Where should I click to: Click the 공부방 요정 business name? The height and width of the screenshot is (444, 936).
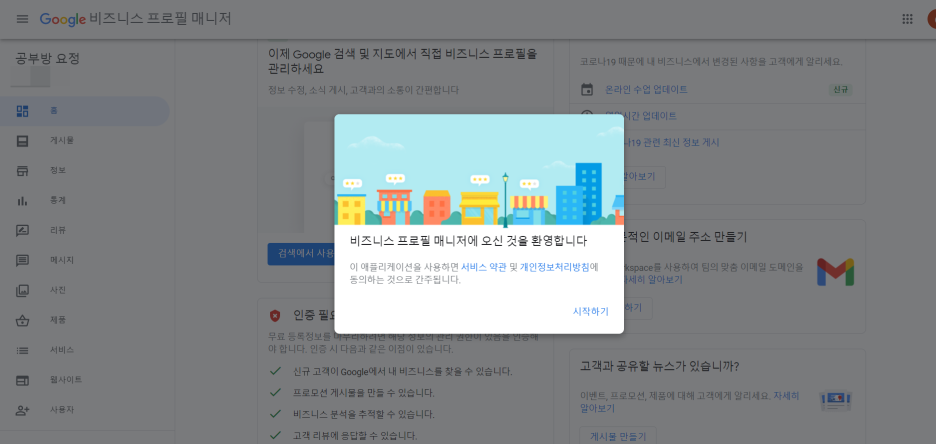click(47, 58)
